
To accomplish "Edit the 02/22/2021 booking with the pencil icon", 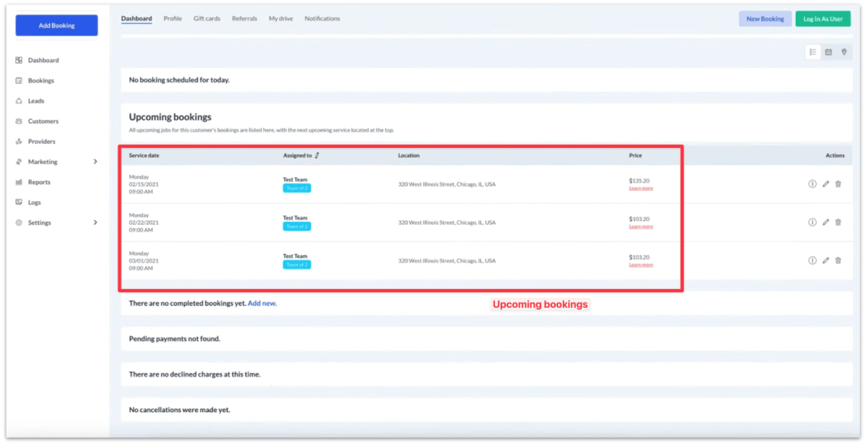I will pos(825,222).
